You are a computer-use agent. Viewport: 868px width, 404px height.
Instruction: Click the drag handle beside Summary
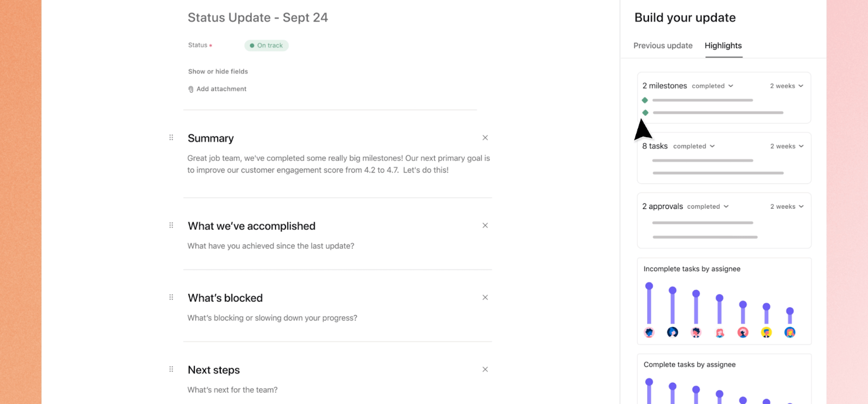pyautogui.click(x=170, y=138)
